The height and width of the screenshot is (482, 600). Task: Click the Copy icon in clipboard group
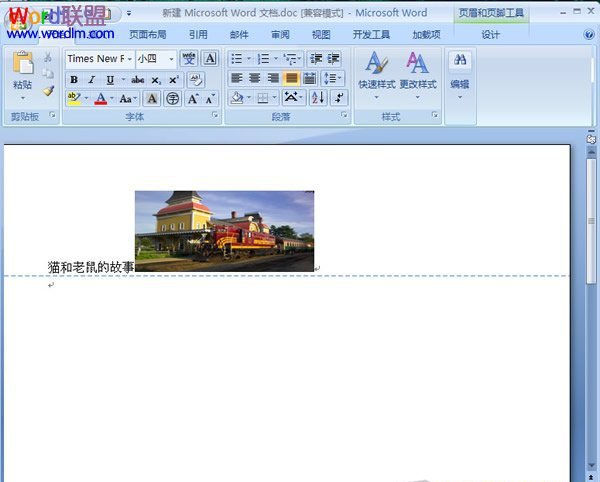click(x=48, y=73)
